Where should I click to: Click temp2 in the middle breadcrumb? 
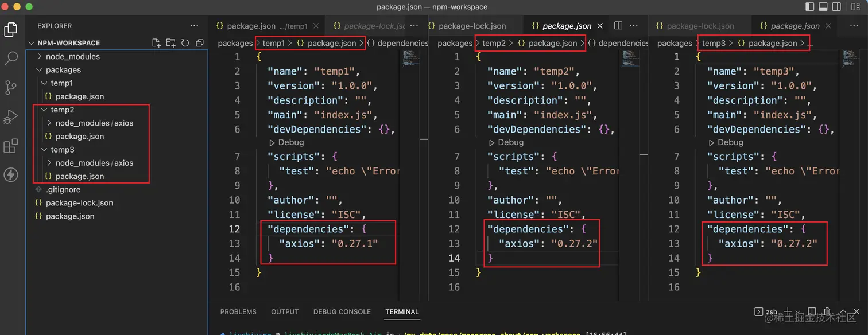494,43
